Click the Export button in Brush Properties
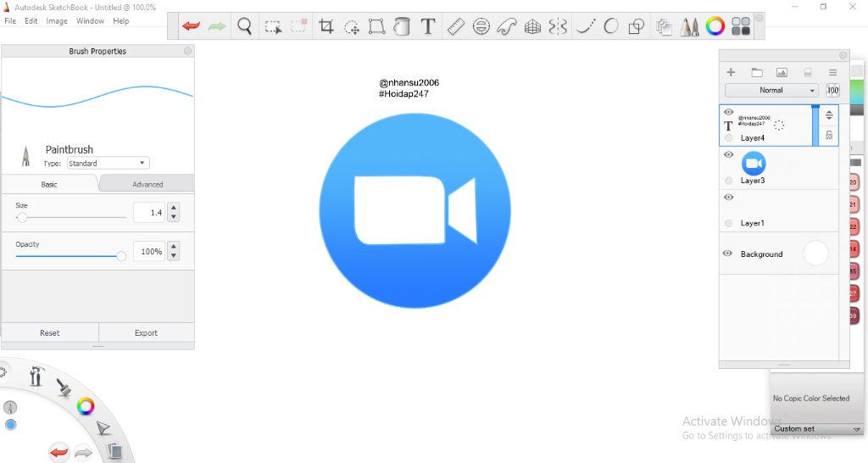This screenshot has height=463, width=868. coord(146,333)
